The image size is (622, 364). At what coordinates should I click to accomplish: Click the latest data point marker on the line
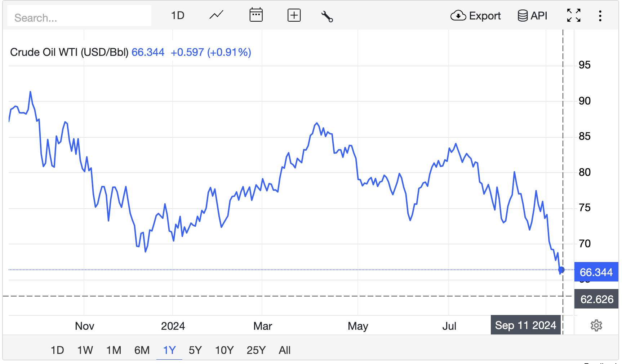(x=561, y=270)
